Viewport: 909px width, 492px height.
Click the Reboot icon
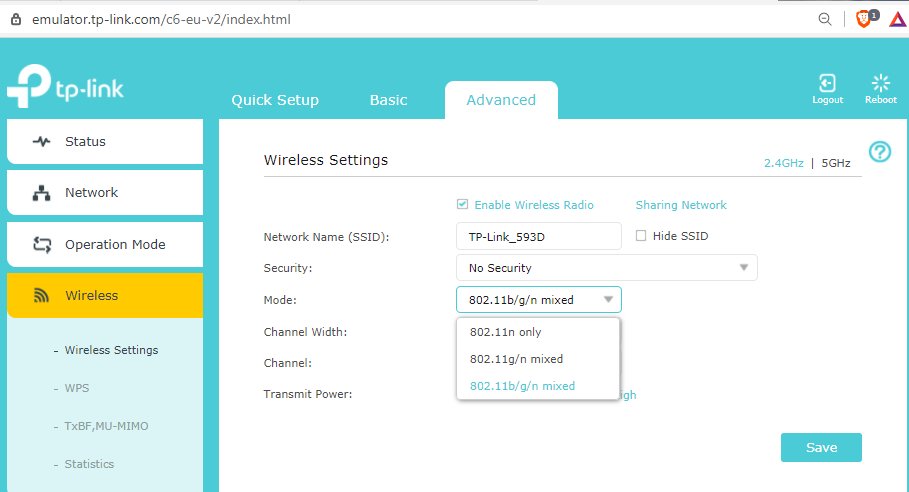880,84
